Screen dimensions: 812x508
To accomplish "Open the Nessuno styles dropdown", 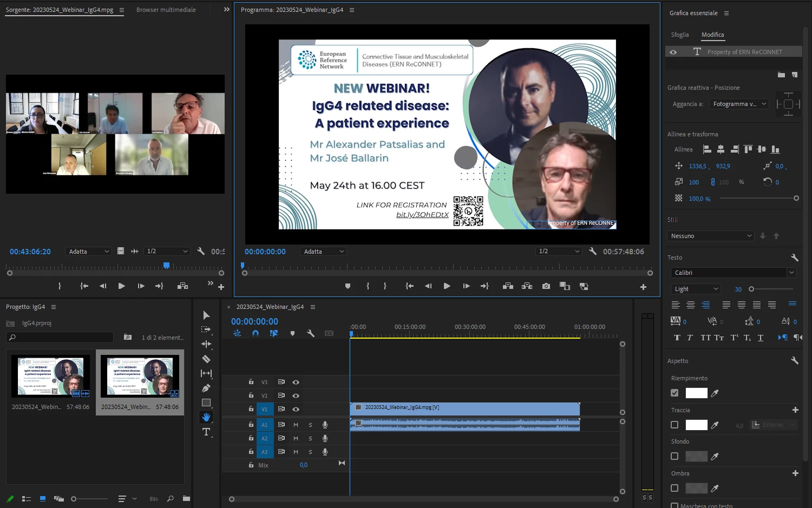I will click(x=710, y=236).
